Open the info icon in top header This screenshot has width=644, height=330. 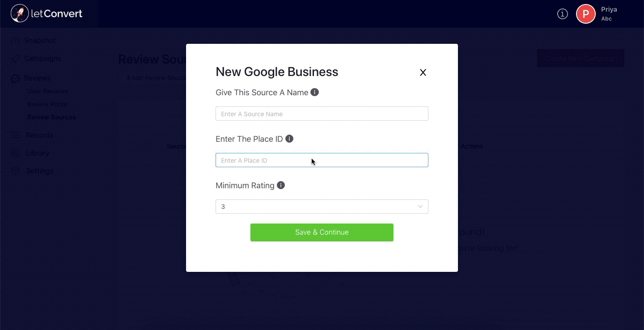(563, 14)
